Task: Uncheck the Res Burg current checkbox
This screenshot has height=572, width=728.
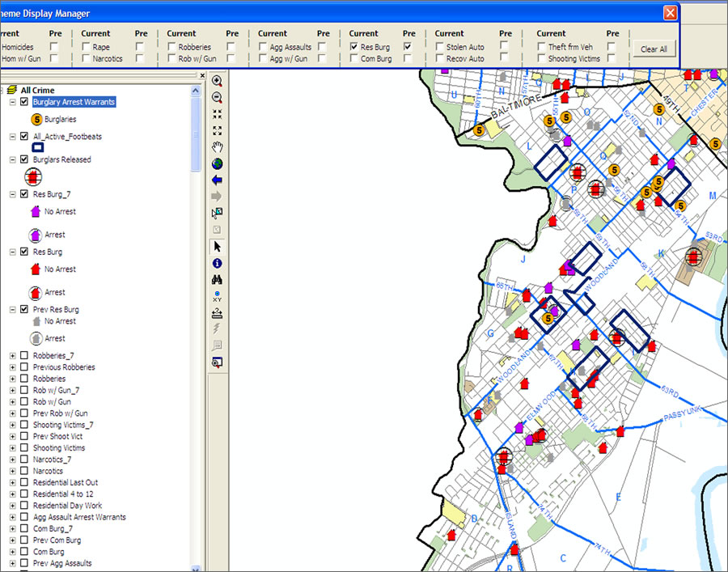Action: (x=354, y=48)
